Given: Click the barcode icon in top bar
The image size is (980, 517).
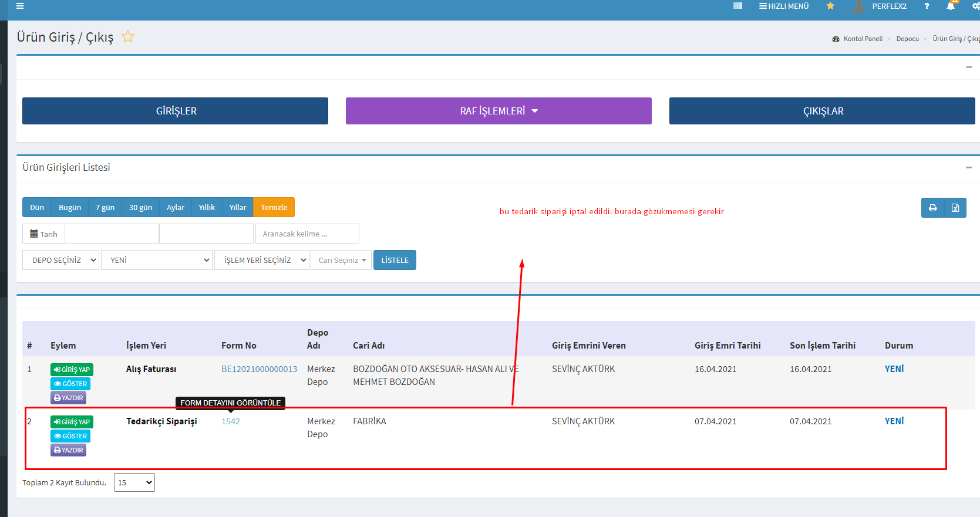Looking at the screenshot, I should [737, 6].
